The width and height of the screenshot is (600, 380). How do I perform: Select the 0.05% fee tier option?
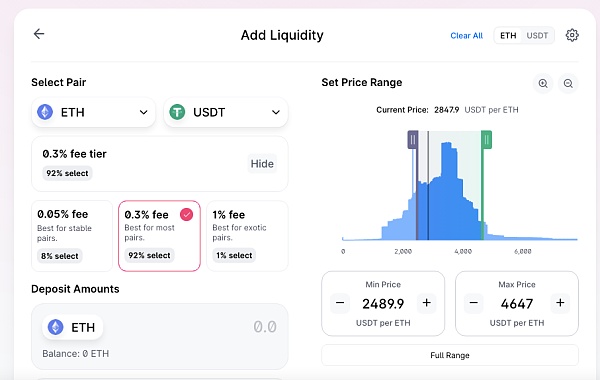point(72,236)
